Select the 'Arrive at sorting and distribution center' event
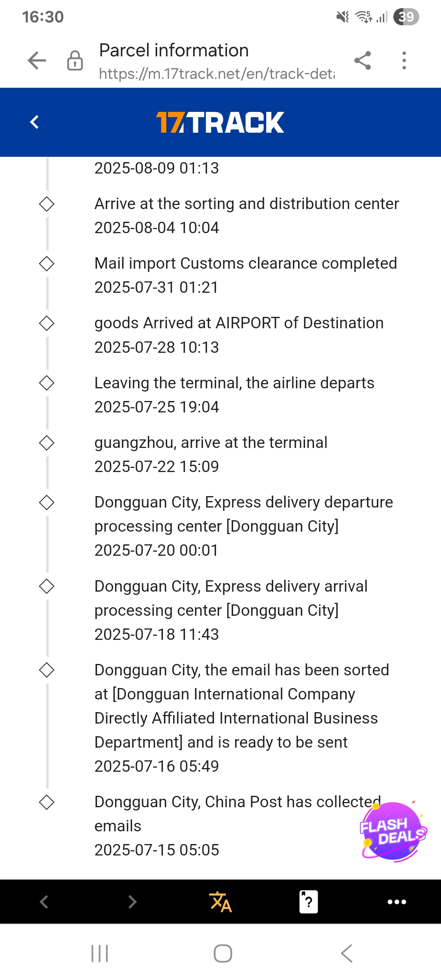 coord(247,204)
